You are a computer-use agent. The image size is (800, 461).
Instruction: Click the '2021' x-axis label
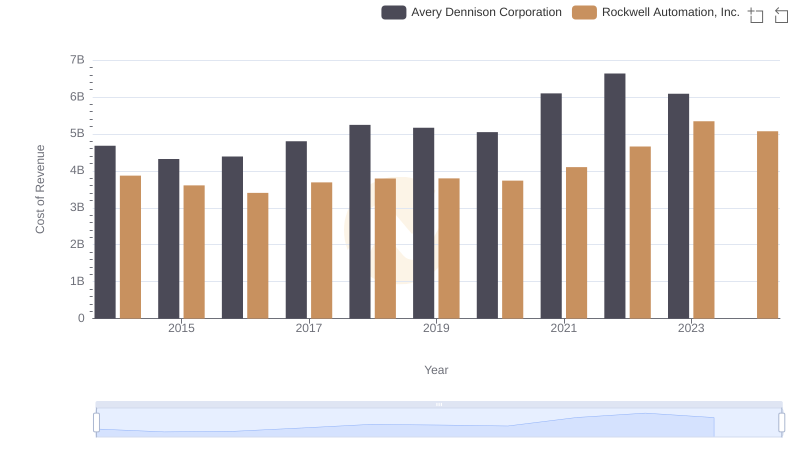tap(563, 328)
